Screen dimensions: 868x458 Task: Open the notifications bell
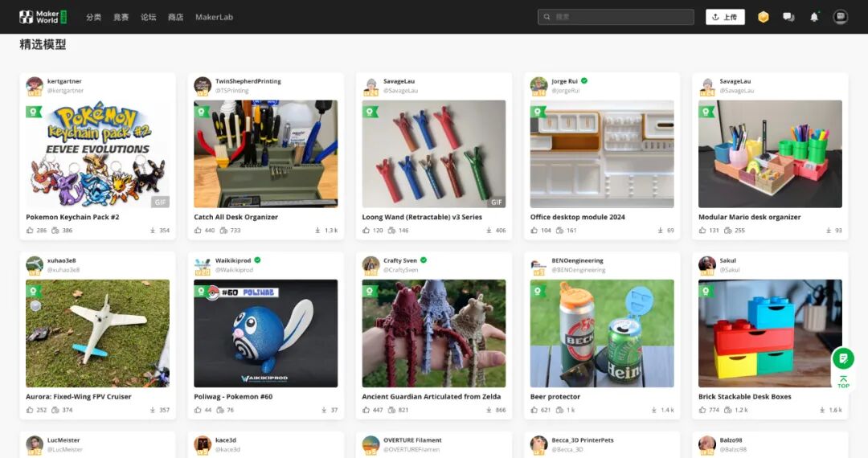coord(814,17)
